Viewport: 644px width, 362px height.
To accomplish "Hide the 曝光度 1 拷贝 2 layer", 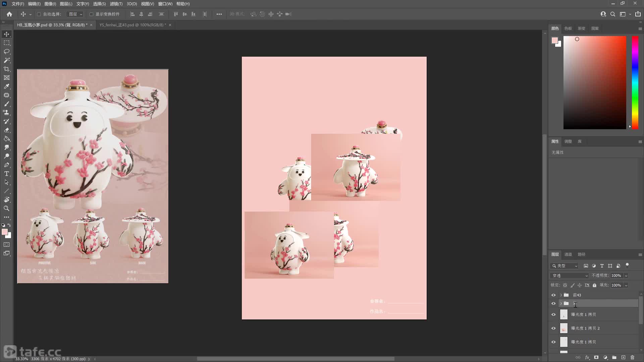I will point(553,328).
